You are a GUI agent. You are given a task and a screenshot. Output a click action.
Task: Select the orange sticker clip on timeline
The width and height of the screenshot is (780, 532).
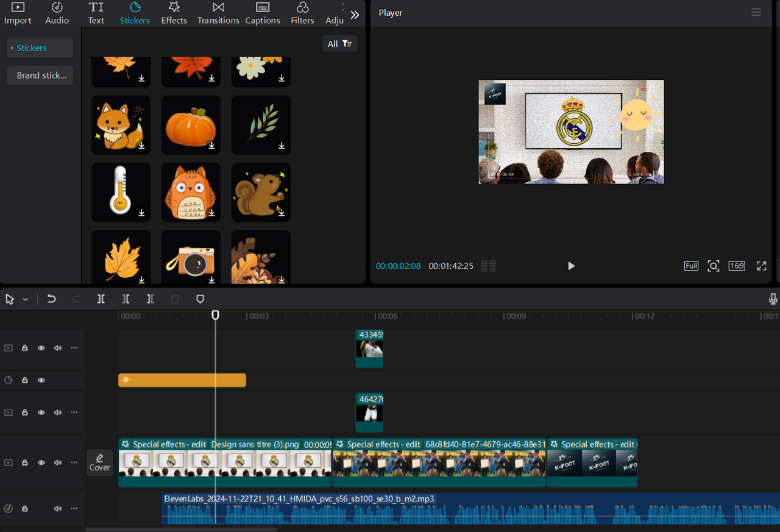(x=182, y=380)
